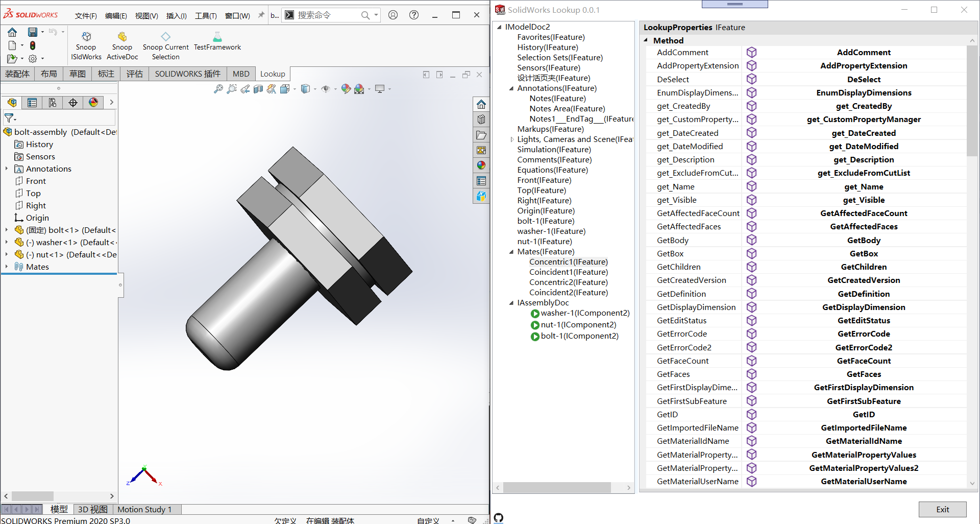Expand the bolt<1> component in tree
This screenshot has width=980, height=524.
click(x=6, y=230)
